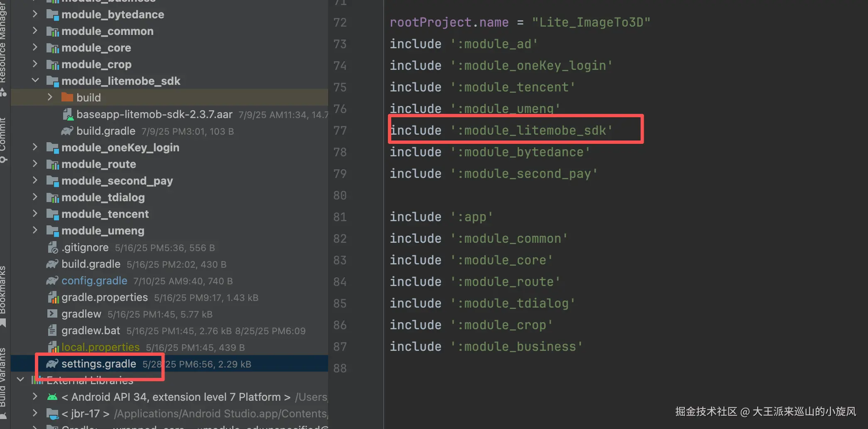868x429 pixels.
Task: Click the include ':module_tdialog' line
Action: click(483, 303)
